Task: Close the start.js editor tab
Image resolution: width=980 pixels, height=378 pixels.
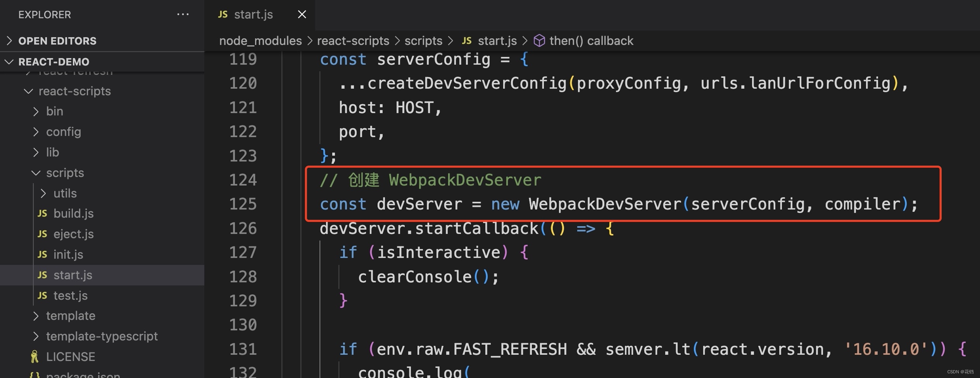Action: point(302,15)
